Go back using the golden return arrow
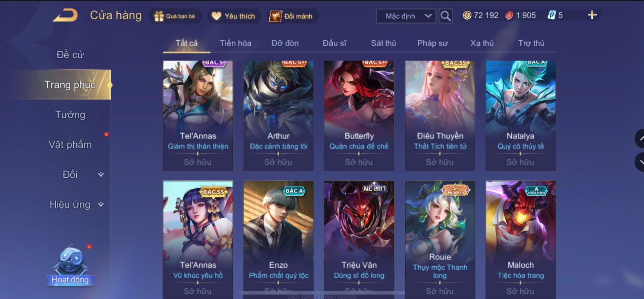644x299 pixels. [x=65, y=15]
